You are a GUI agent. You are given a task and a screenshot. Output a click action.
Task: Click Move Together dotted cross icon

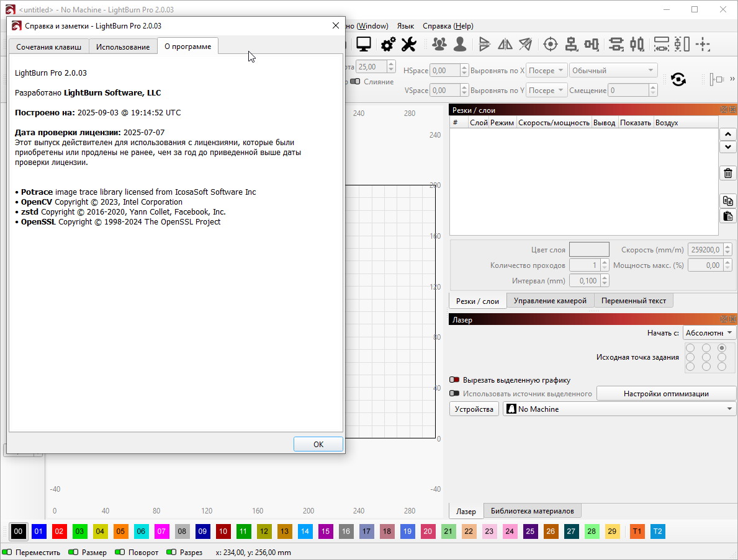click(703, 44)
